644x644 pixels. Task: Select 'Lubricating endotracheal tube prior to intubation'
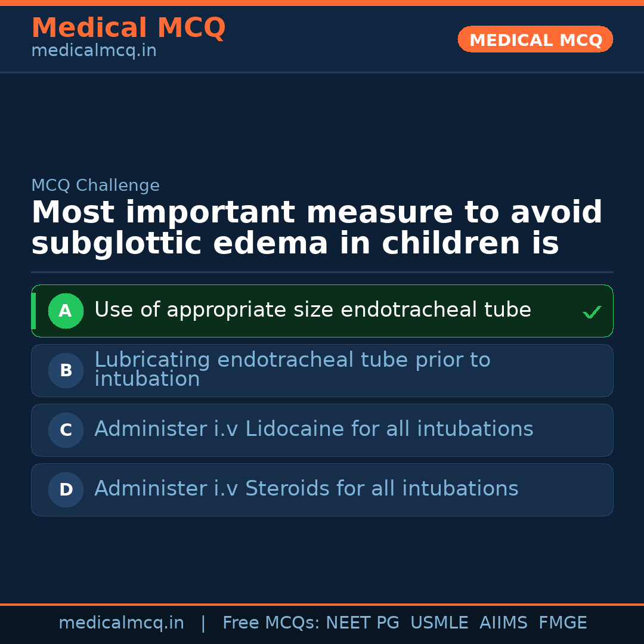click(292, 370)
